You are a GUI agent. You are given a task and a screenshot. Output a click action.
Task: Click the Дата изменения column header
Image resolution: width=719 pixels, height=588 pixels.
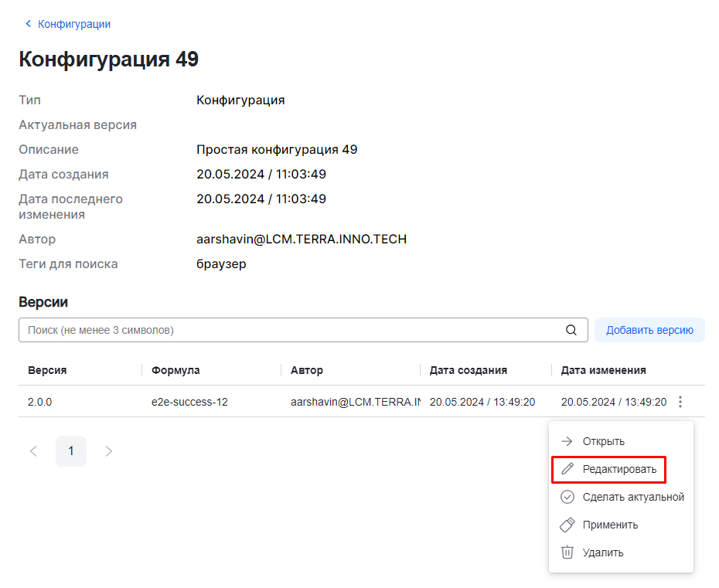pyautogui.click(x=603, y=370)
